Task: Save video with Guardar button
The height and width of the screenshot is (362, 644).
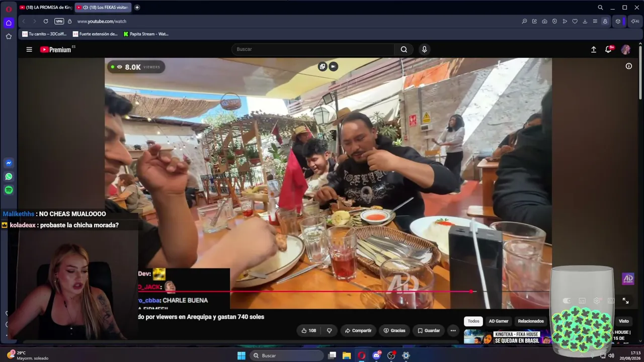Action: (x=429, y=330)
